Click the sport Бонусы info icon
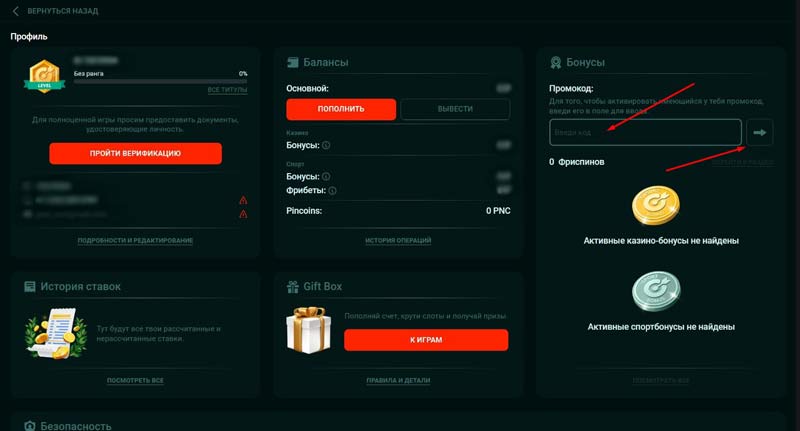Image resolution: width=800 pixels, height=431 pixels. point(326,176)
